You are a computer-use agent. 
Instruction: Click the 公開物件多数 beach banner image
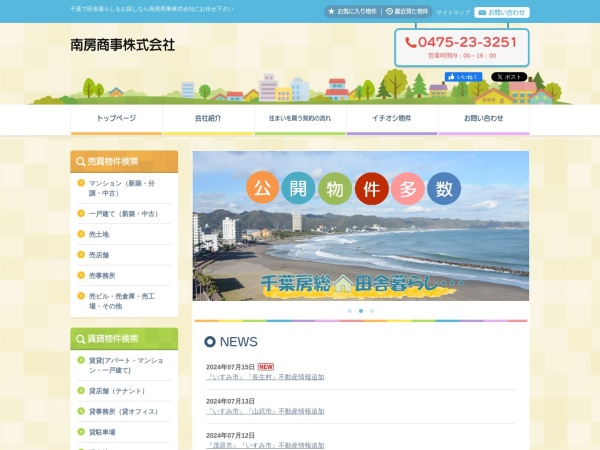tap(361, 226)
